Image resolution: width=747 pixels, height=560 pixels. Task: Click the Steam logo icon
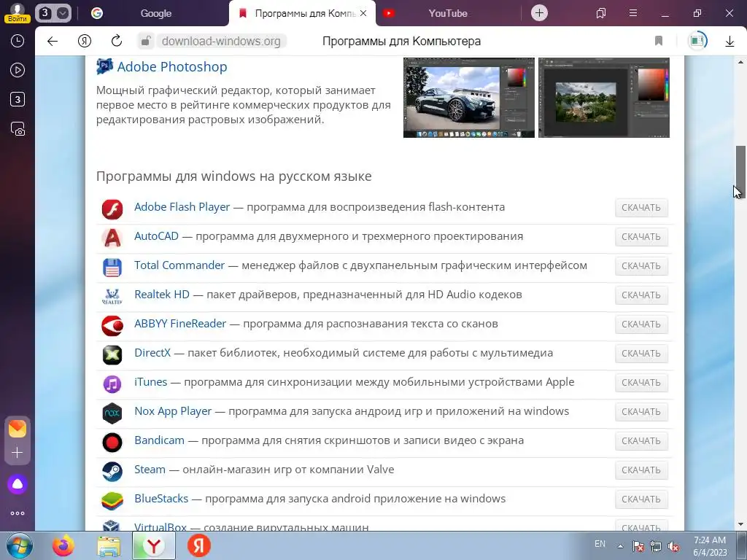[112, 472]
